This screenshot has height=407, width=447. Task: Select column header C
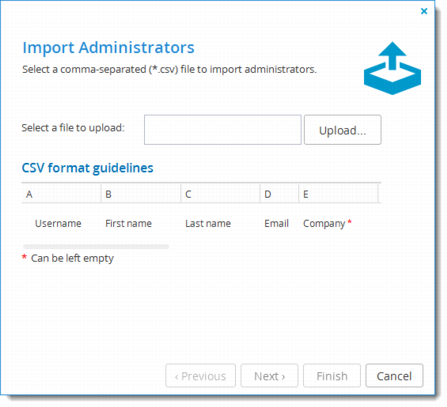221,194
